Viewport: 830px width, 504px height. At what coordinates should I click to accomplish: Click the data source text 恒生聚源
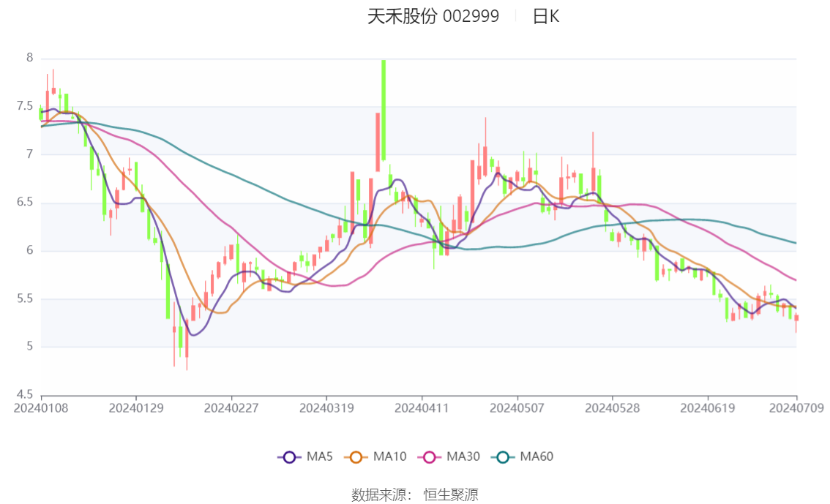tap(450, 494)
